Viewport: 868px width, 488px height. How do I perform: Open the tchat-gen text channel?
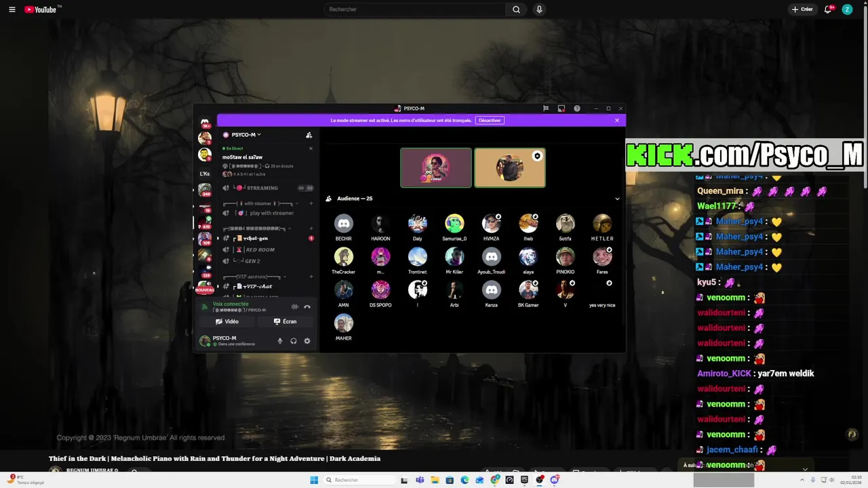click(x=267, y=239)
